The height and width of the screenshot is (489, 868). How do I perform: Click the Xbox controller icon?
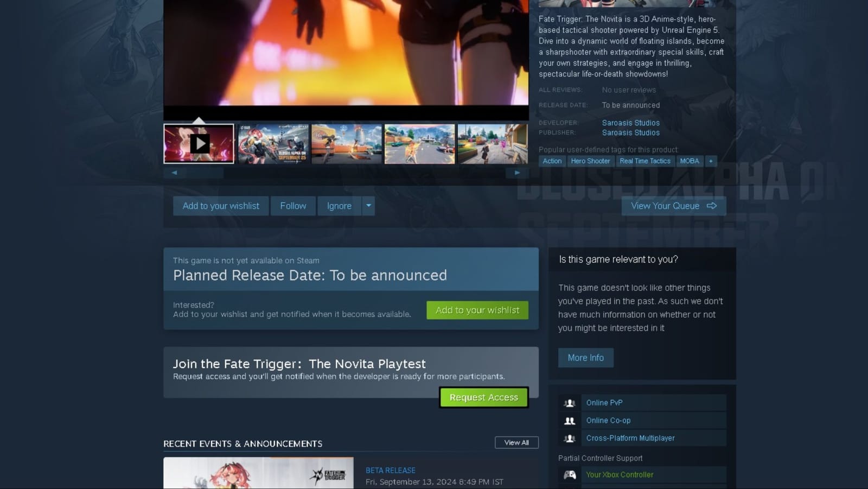[570, 474]
